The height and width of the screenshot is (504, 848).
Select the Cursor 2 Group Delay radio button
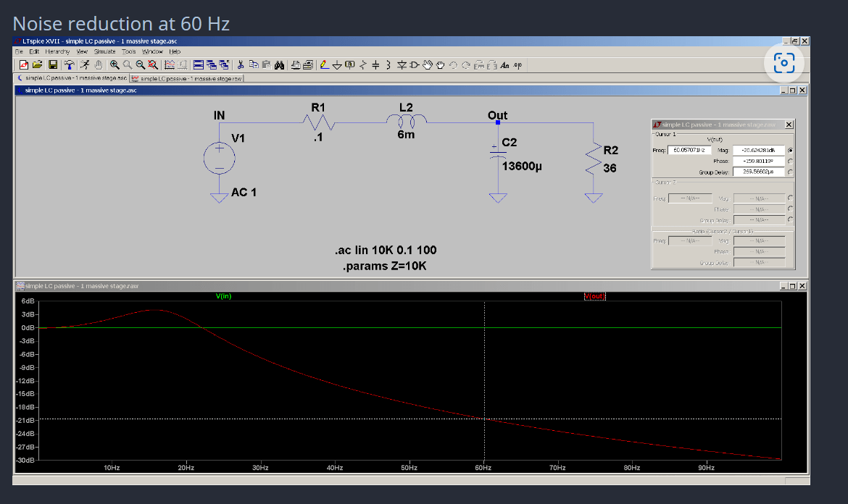coord(790,219)
